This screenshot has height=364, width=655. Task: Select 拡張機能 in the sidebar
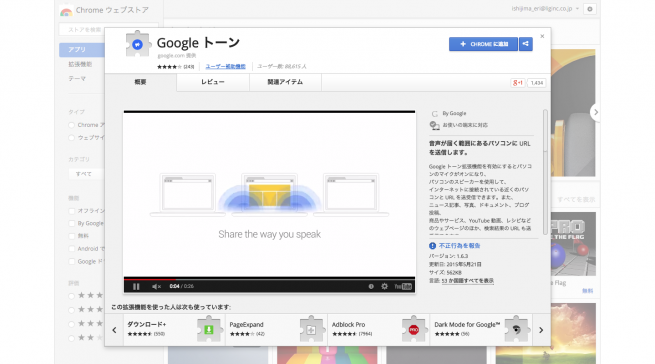(x=80, y=64)
